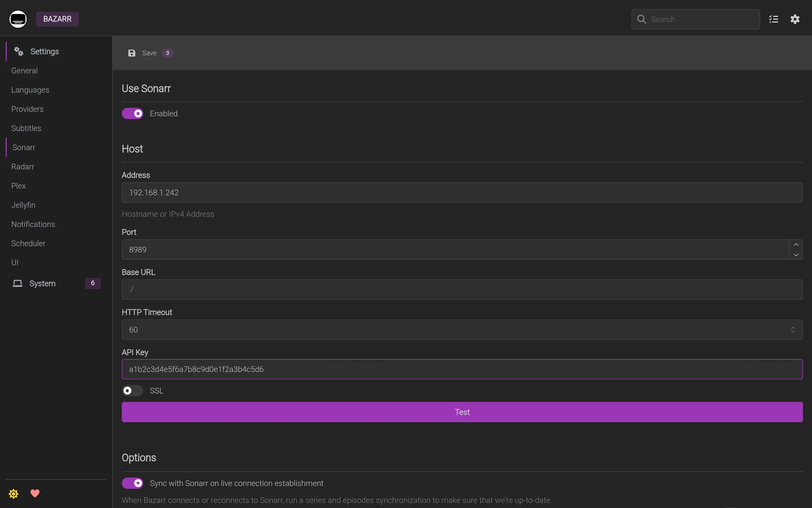Viewport: 812px width, 508px height.
Task: Click the purple Test button
Action: (x=462, y=412)
